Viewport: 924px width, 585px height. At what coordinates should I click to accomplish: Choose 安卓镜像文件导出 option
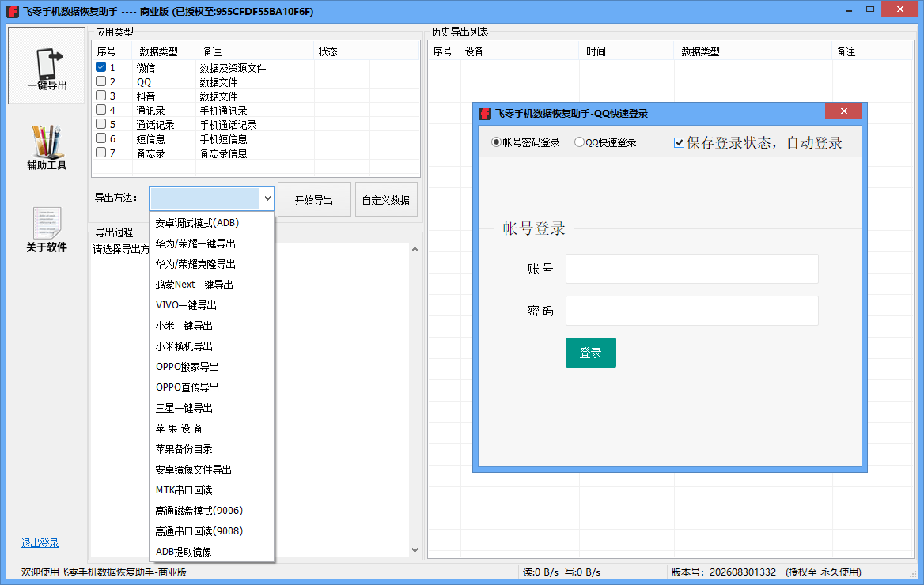[211, 470]
